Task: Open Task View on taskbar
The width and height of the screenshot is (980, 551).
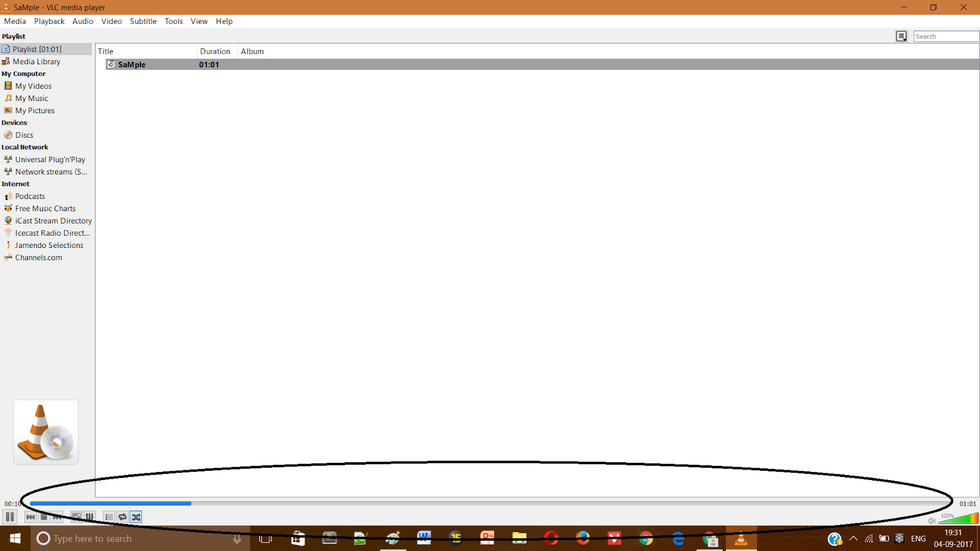Action: coord(265,539)
